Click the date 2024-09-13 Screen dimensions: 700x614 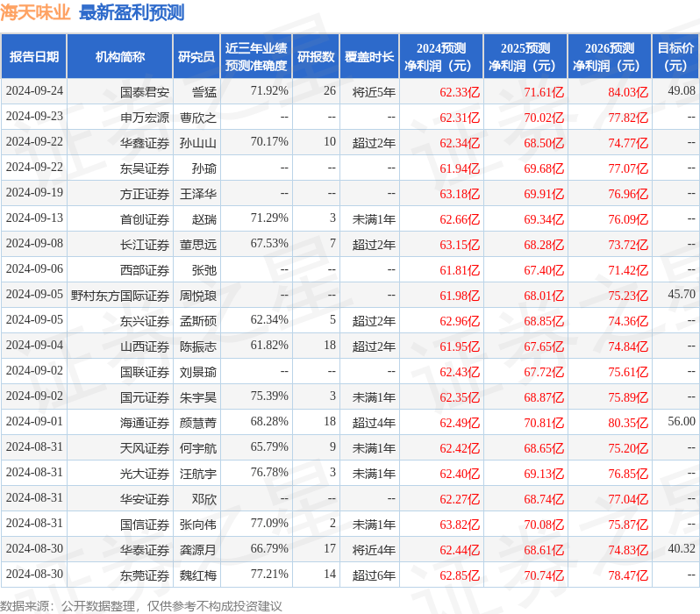point(34,218)
